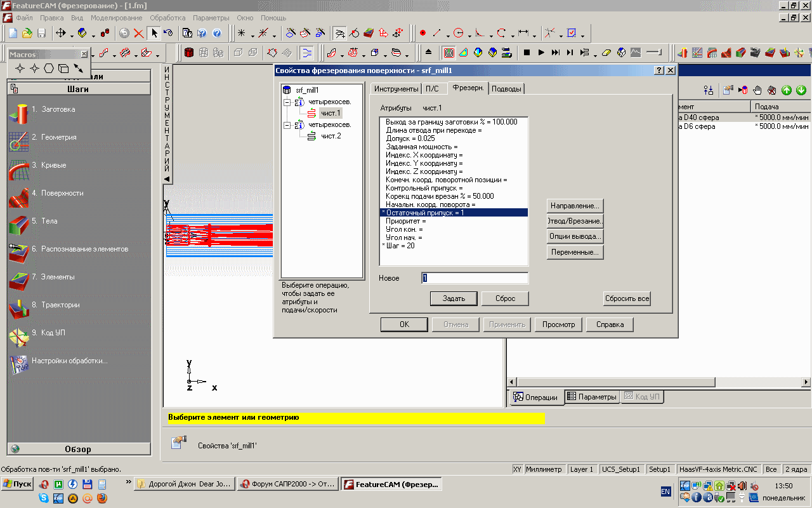Image resolution: width=812 pixels, height=508 pixels.
Task: Click the eraser icon in simulation toolbar
Action: click(606, 52)
